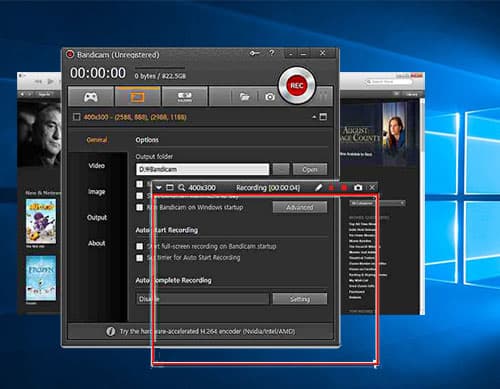Toggle window icon right of the coordinates bar

pyautogui.click(x=323, y=117)
